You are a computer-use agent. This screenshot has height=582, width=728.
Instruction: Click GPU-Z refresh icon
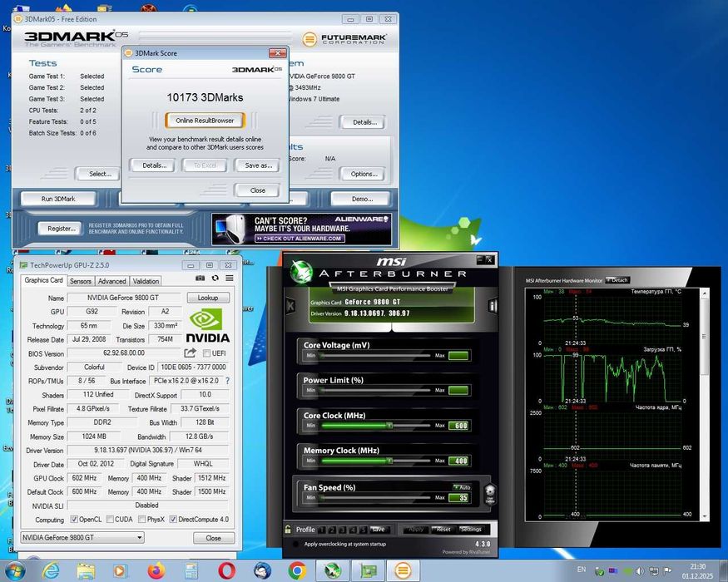point(215,278)
